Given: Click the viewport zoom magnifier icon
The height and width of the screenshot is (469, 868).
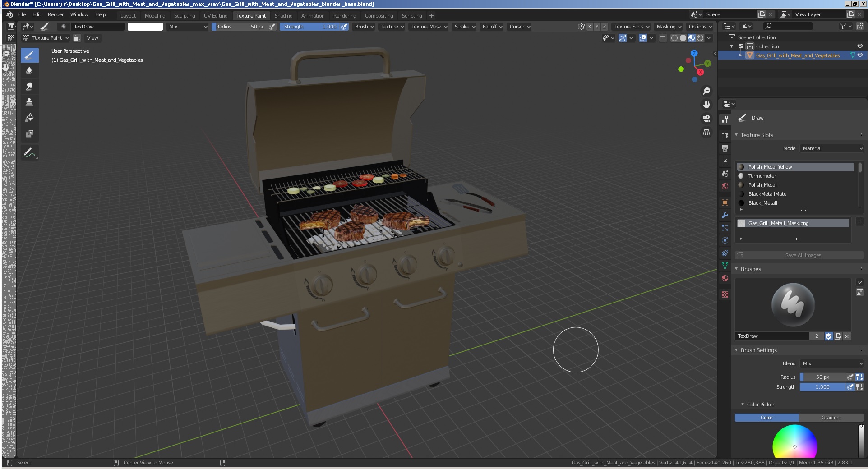Looking at the screenshot, I should tap(706, 91).
